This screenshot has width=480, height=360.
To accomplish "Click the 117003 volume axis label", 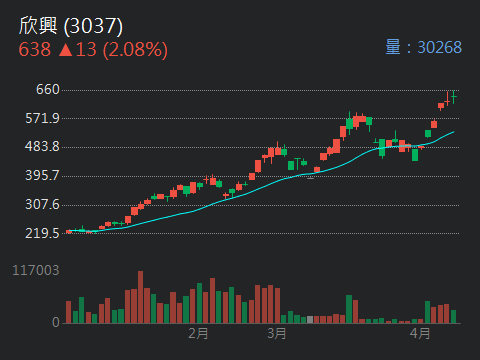I will coord(36,270).
